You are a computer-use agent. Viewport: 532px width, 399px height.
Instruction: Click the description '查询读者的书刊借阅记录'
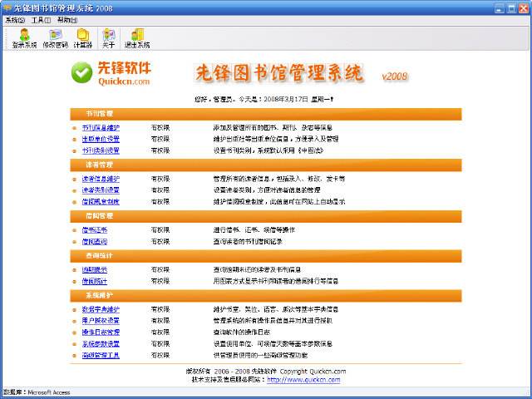(248, 242)
